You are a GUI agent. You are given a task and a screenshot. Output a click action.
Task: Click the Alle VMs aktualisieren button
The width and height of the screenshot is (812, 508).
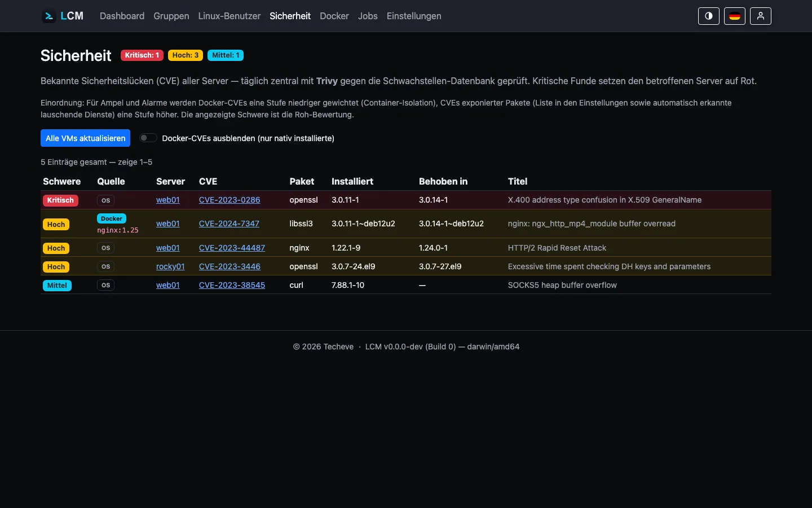[85, 138]
